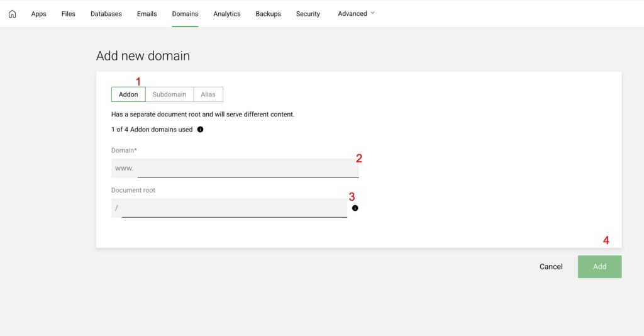
Task: Click the 'Domain*' field label
Action: tap(124, 150)
